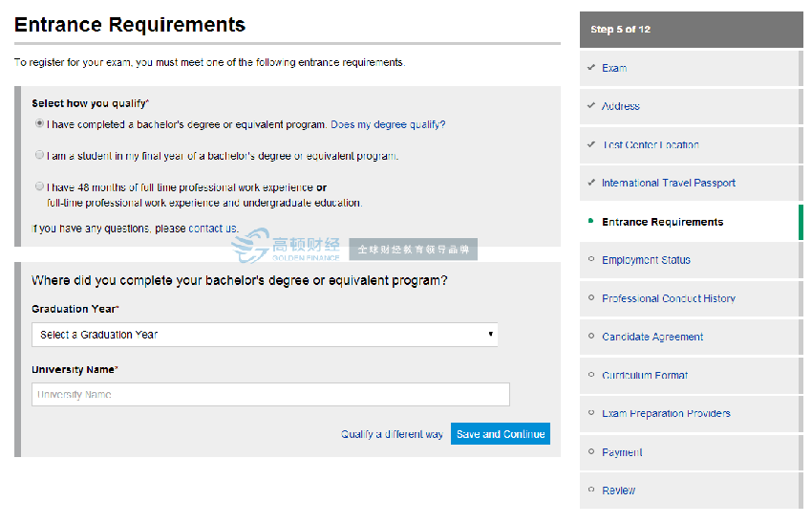
Task: Go to the Payment step
Action: (x=621, y=452)
